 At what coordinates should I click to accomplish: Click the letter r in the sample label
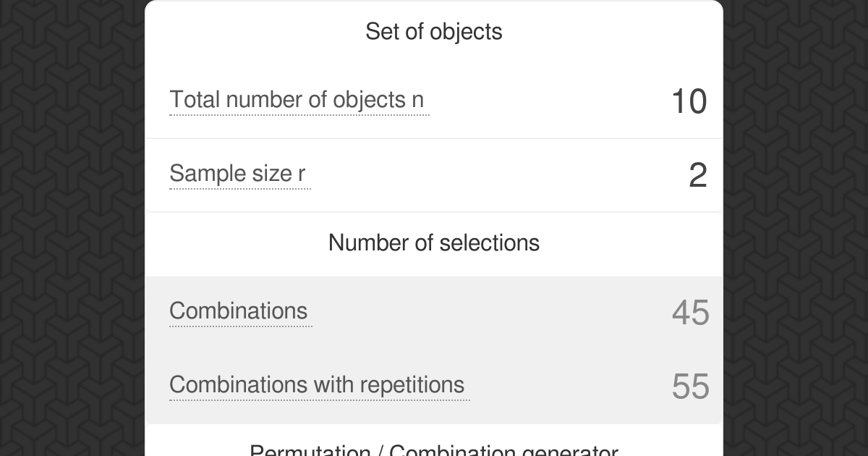pyautogui.click(x=302, y=174)
